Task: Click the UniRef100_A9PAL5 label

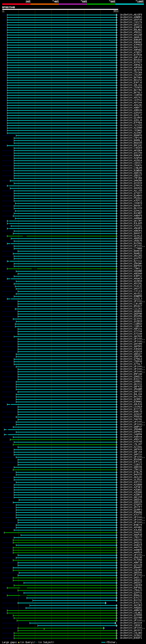Action: pyautogui.click(x=131, y=65)
